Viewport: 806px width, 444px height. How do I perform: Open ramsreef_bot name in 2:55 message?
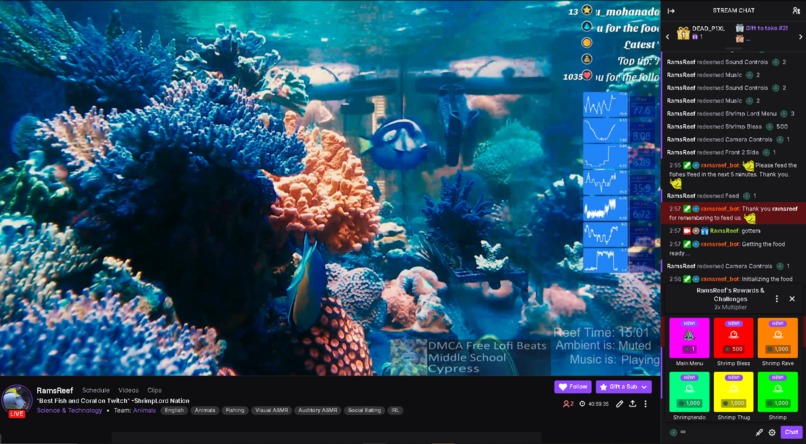point(720,165)
